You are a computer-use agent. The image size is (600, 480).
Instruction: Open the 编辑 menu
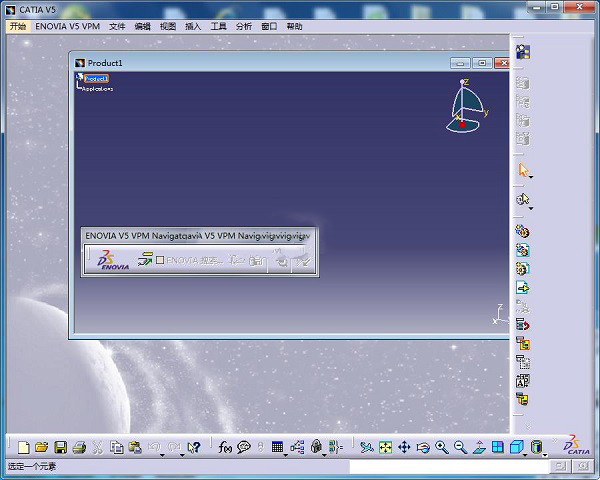click(x=142, y=26)
